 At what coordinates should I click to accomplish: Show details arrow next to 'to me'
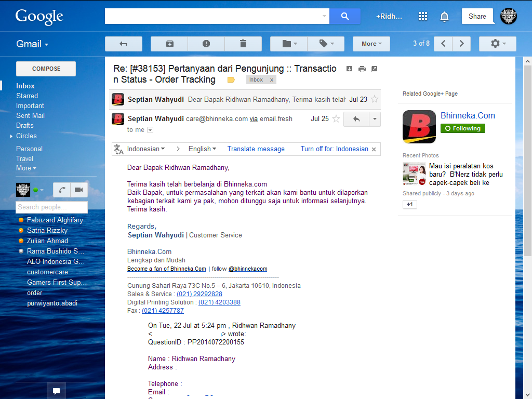150,130
